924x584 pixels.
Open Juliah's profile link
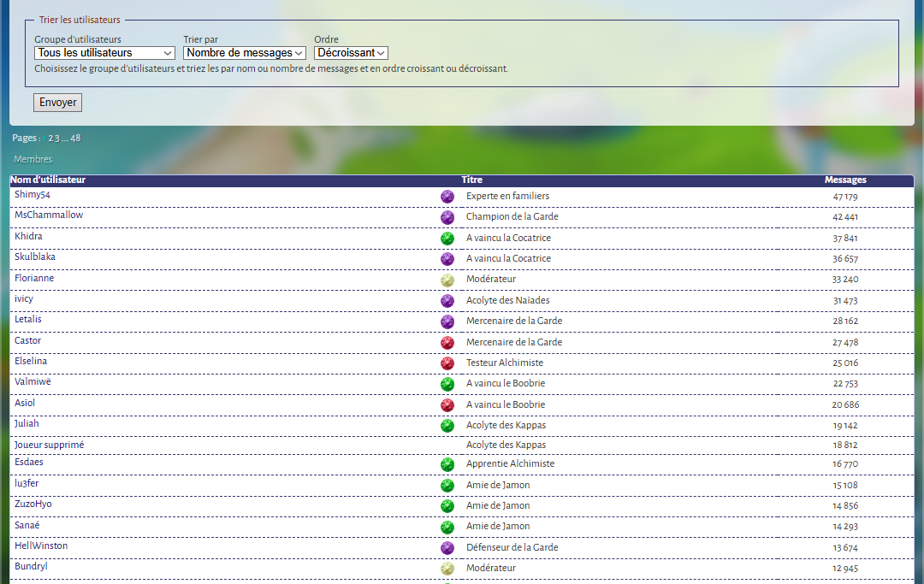coord(27,423)
